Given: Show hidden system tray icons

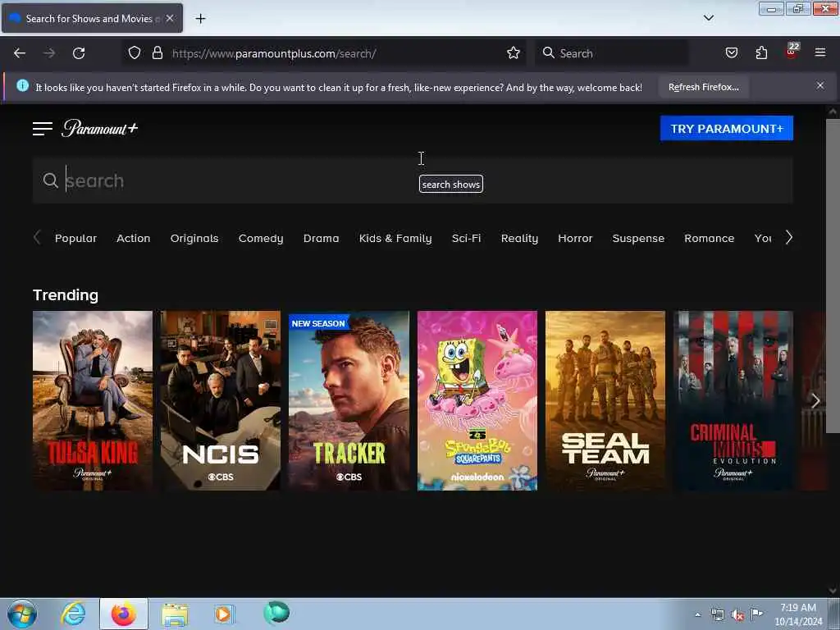Looking at the screenshot, I should [697, 614].
